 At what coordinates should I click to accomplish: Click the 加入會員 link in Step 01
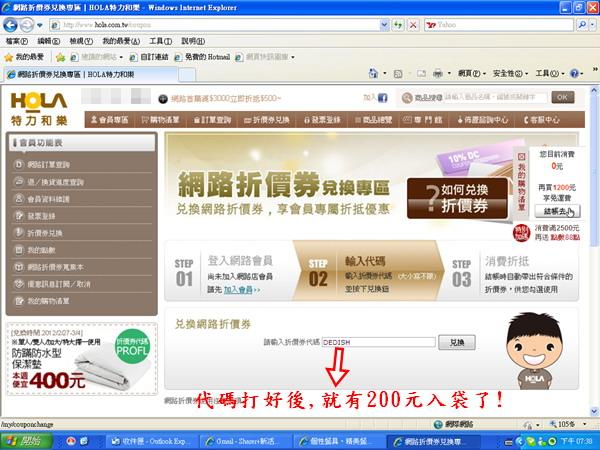tap(238, 290)
